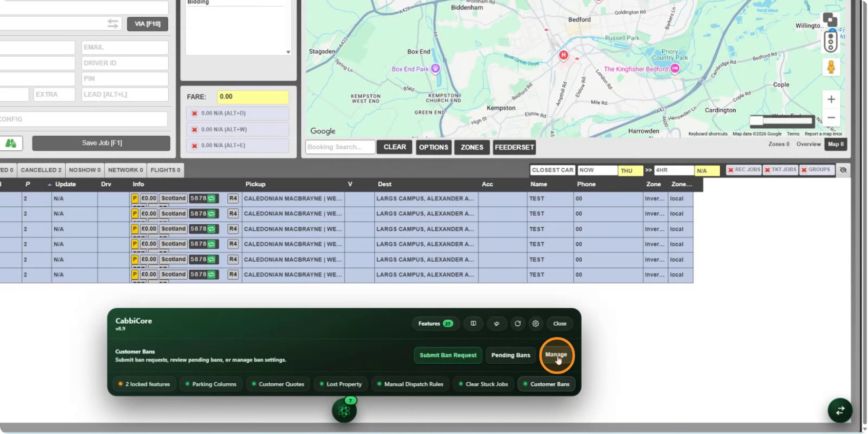The image size is (868, 434).
Task: Adjust the map overlay slider handle
Action: click(756, 121)
